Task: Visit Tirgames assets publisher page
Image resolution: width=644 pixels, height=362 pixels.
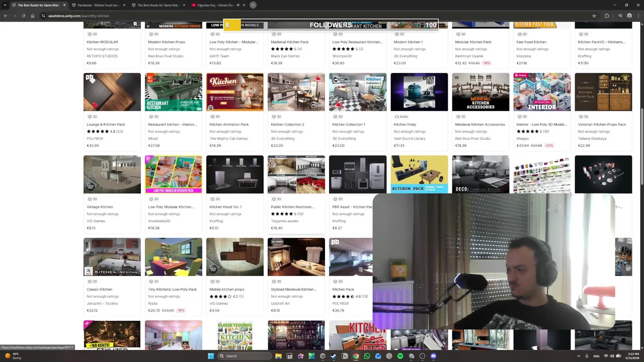Action: coord(284,221)
